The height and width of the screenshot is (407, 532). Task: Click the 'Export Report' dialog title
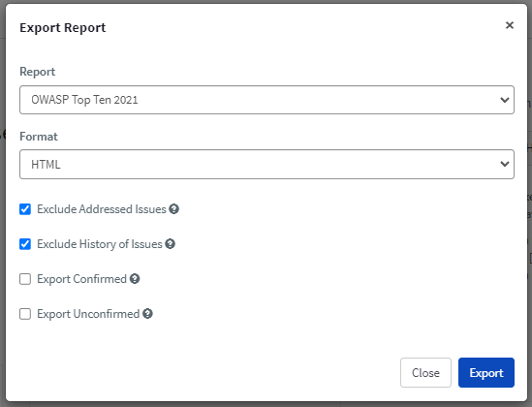coord(63,28)
